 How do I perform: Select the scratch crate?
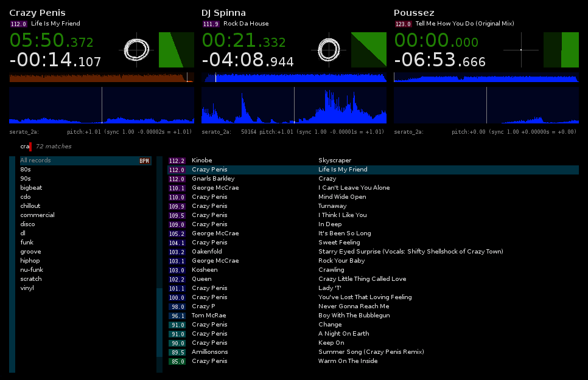(85, 279)
